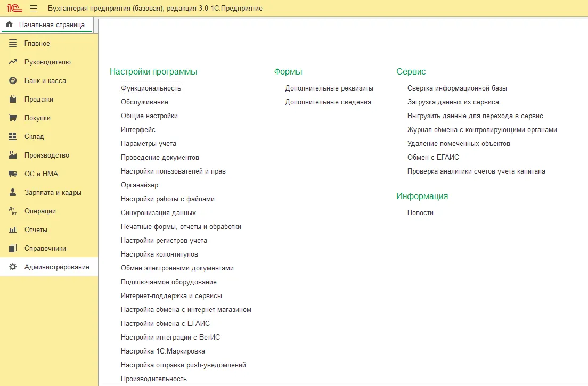Open Загрузка данных из сервиса
Image resolution: width=588 pixels, height=386 pixels.
point(453,102)
